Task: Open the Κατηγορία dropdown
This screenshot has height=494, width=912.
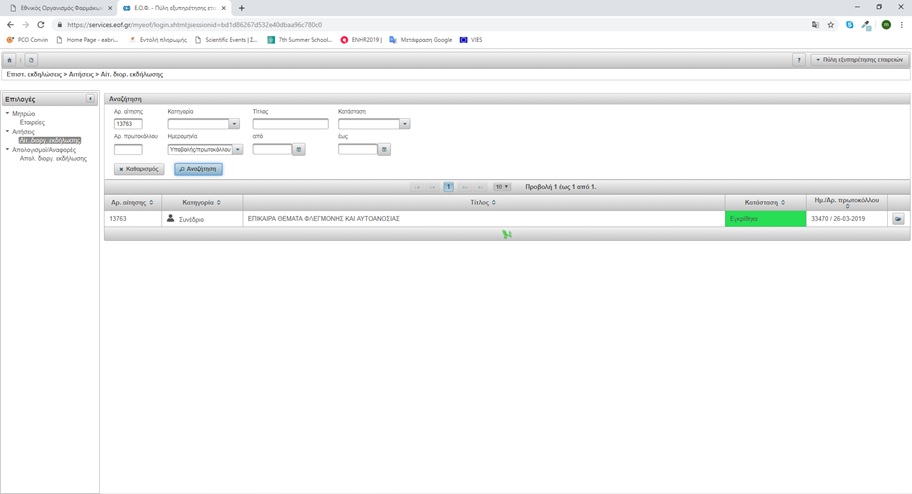Action: [234, 124]
